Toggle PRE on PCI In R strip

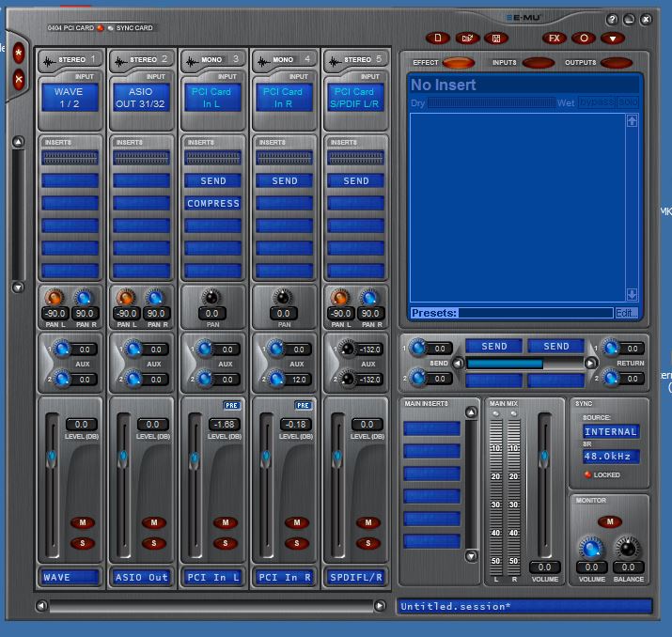click(303, 405)
